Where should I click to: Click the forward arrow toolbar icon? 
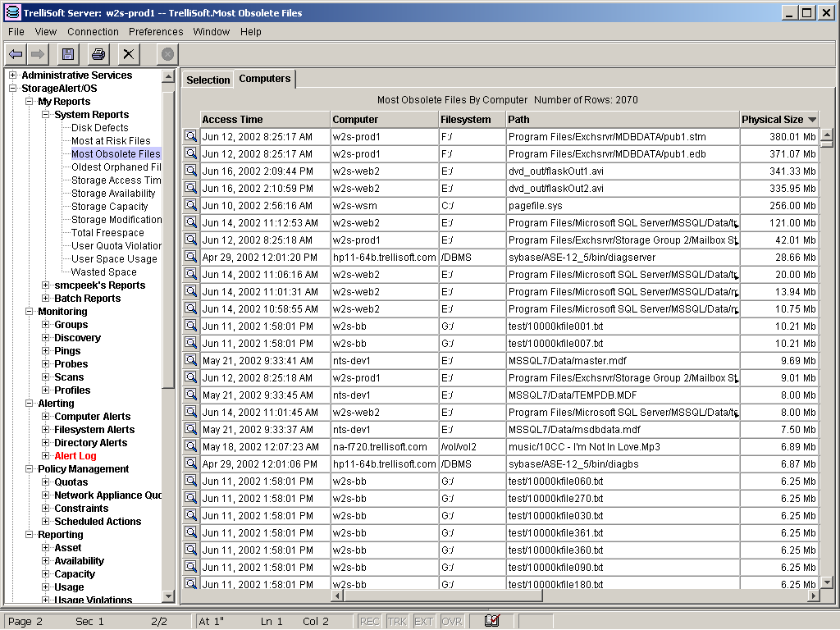tap(38, 54)
